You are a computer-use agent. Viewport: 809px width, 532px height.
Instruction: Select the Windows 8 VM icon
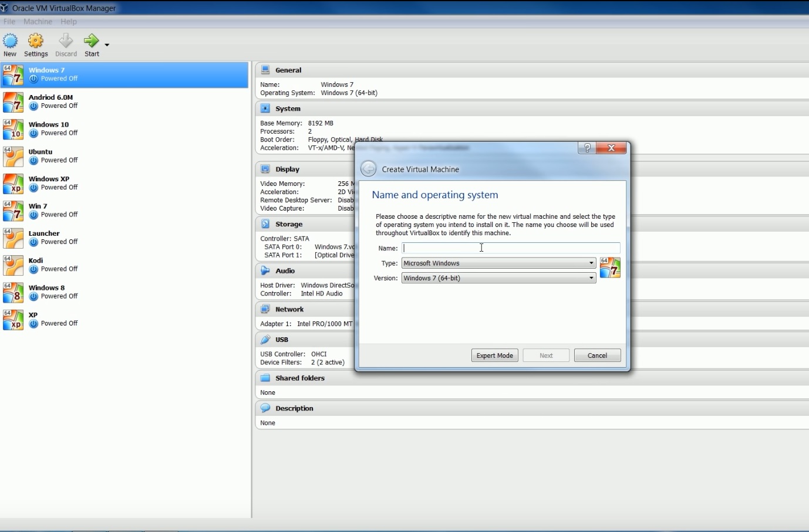point(13,292)
